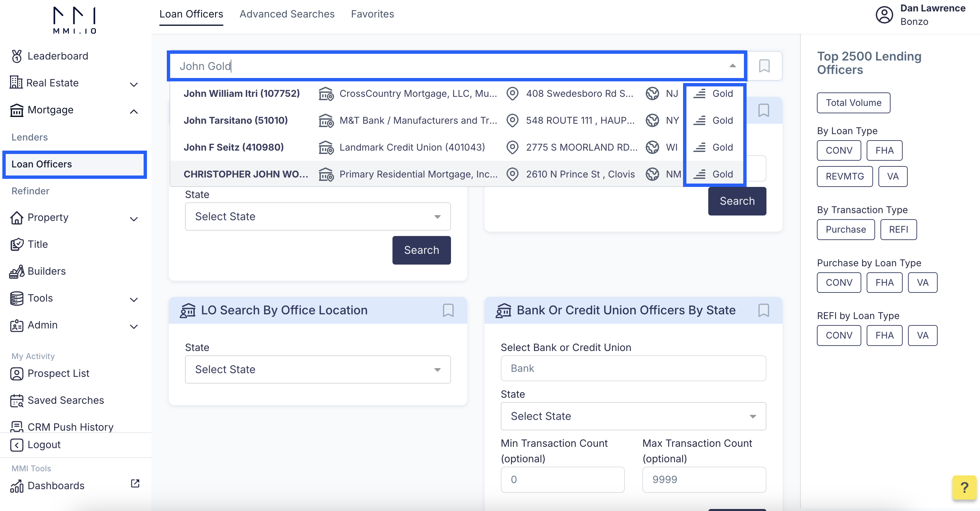
Task: Click the Saved Searches calendar icon
Action: [x=16, y=401]
